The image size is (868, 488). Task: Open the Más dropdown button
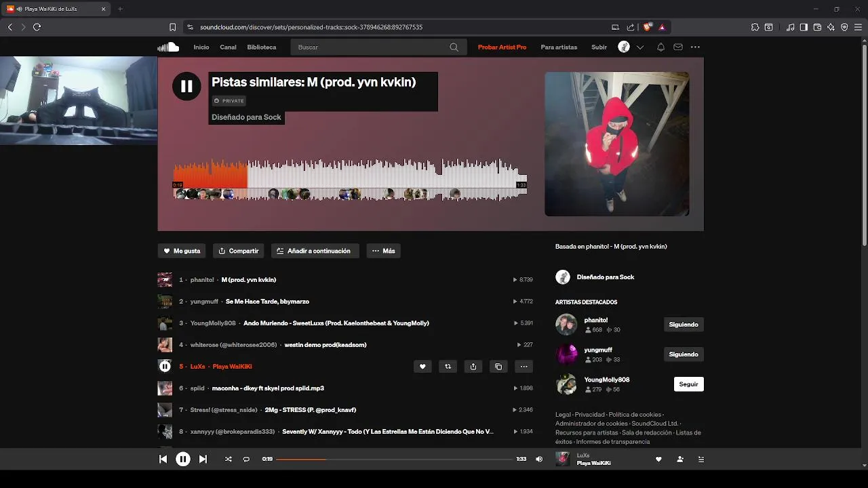point(384,251)
